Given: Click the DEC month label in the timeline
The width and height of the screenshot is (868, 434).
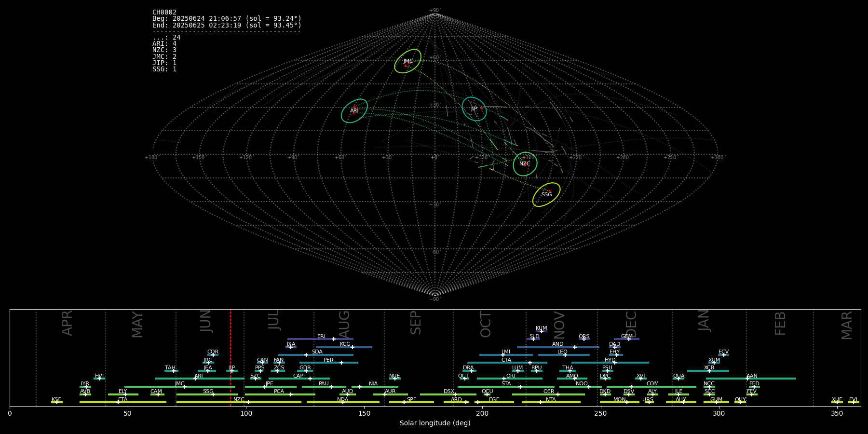Looking at the screenshot, I should pyautogui.click(x=631, y=324).
